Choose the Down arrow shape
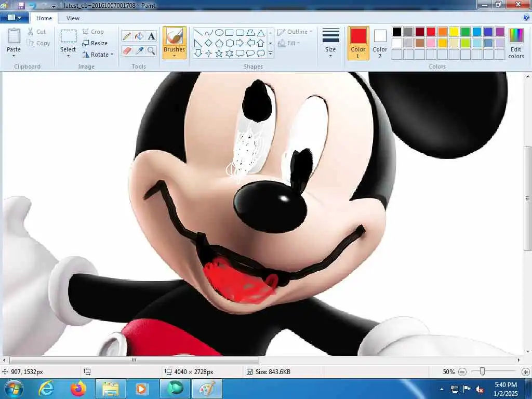Viewport: 532px width, 399px height. pyautogui.click(x=198, y=54)
